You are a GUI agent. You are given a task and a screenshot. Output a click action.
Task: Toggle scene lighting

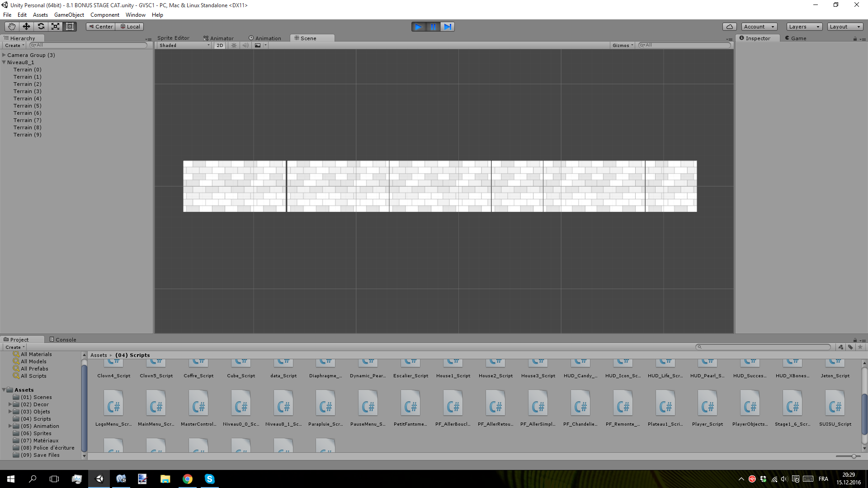coord(234,45)
